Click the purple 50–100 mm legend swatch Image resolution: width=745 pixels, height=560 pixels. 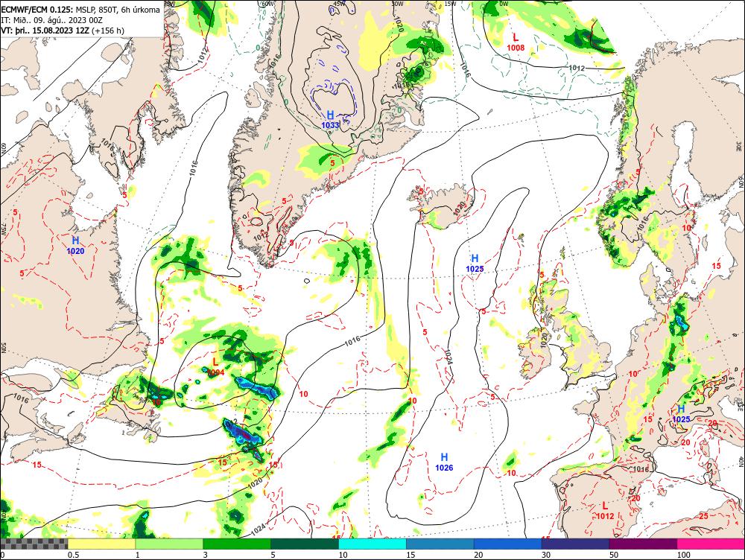[644, 544]
